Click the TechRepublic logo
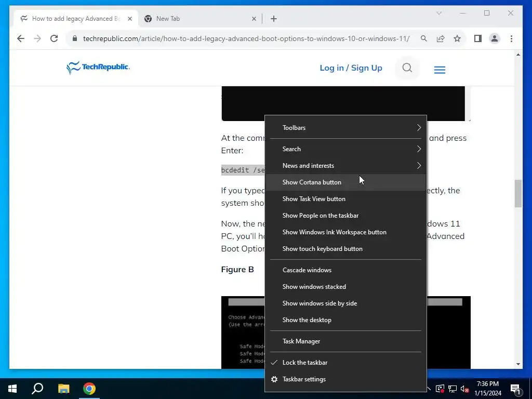 98,68
